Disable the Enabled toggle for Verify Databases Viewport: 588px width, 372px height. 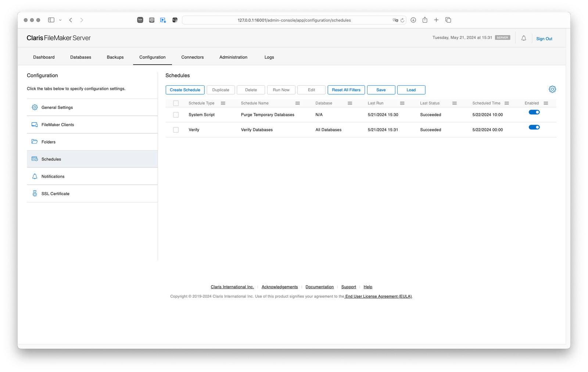(534, 127)
